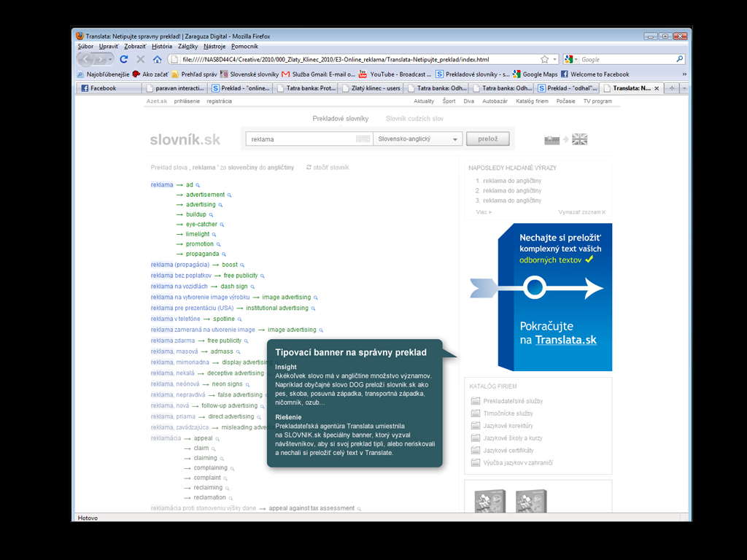Click the Google search input field

tap(627, 60)
